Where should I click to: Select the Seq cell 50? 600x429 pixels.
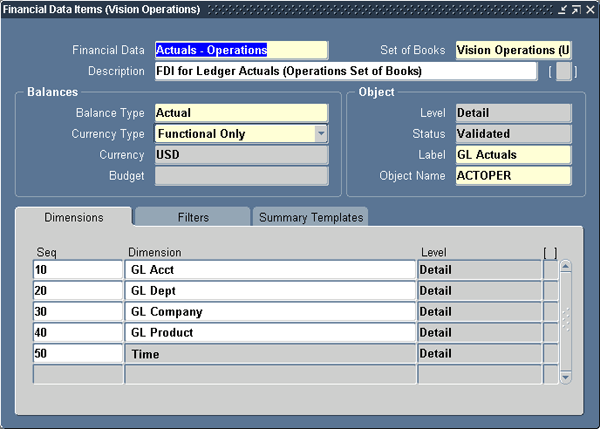pyautogui.click(x=78, y=353)
